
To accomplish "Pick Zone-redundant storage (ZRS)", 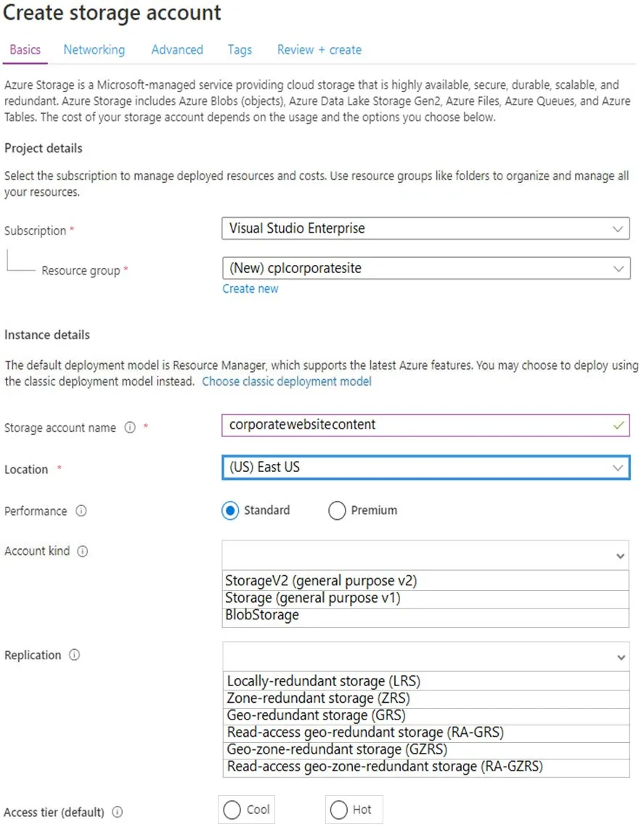I will click(x=426, y=698).
